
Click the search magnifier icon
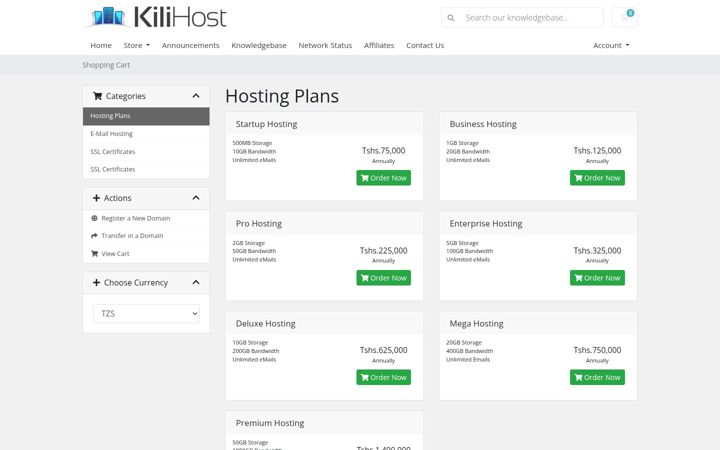[x=451, y=18]
